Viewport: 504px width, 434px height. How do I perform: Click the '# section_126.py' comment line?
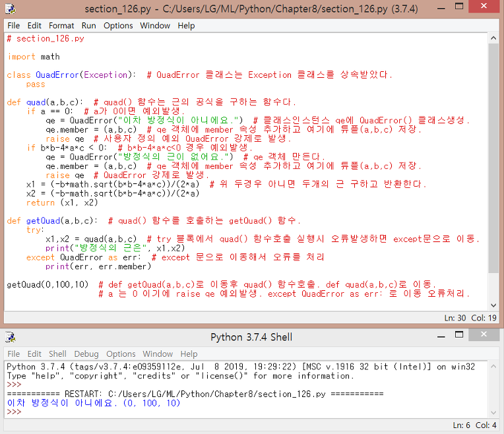[x=46, y=38]
